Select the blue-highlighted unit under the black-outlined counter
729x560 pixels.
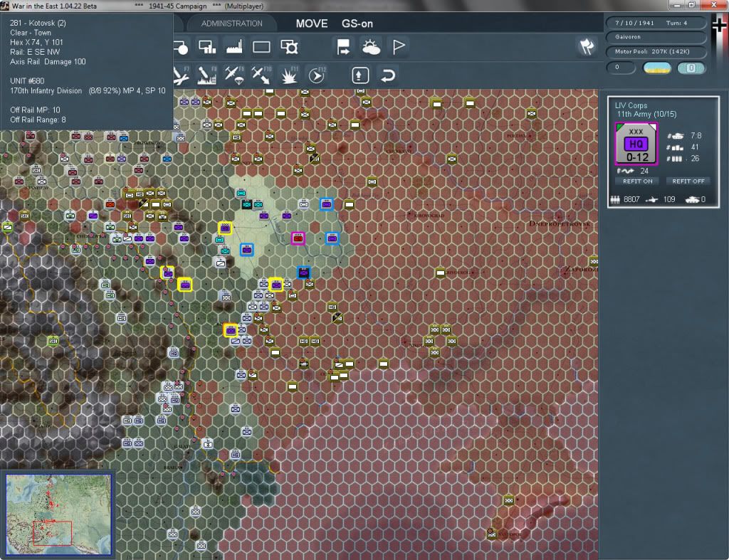click(303, 273)
